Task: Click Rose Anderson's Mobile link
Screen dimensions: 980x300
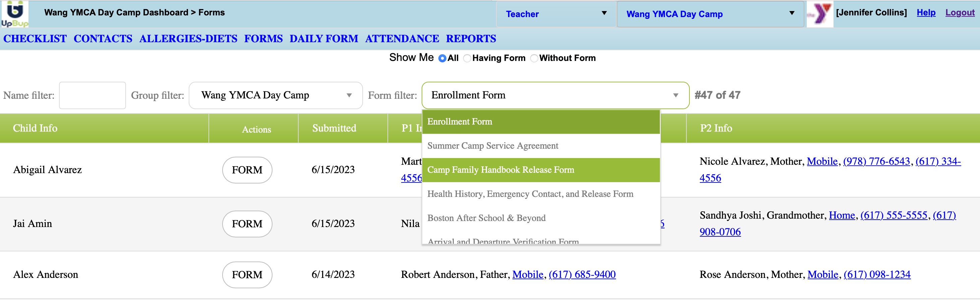Action: tap(823, 275)
